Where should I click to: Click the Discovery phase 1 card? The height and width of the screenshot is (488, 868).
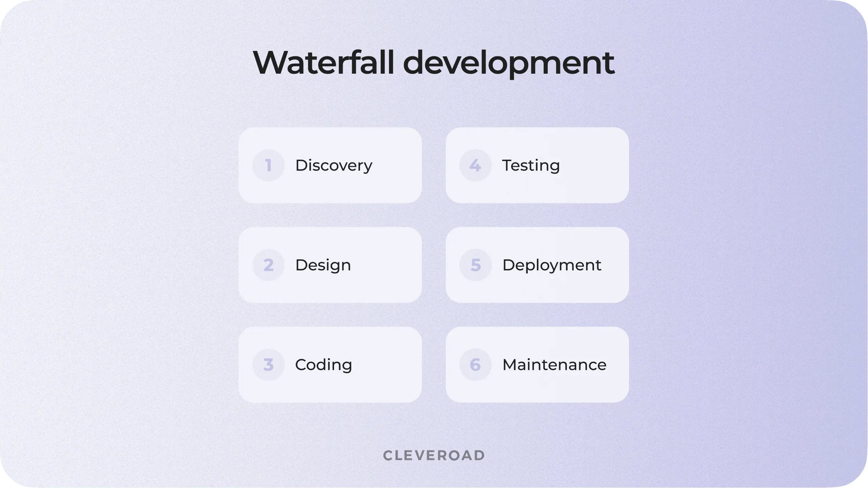330,165
